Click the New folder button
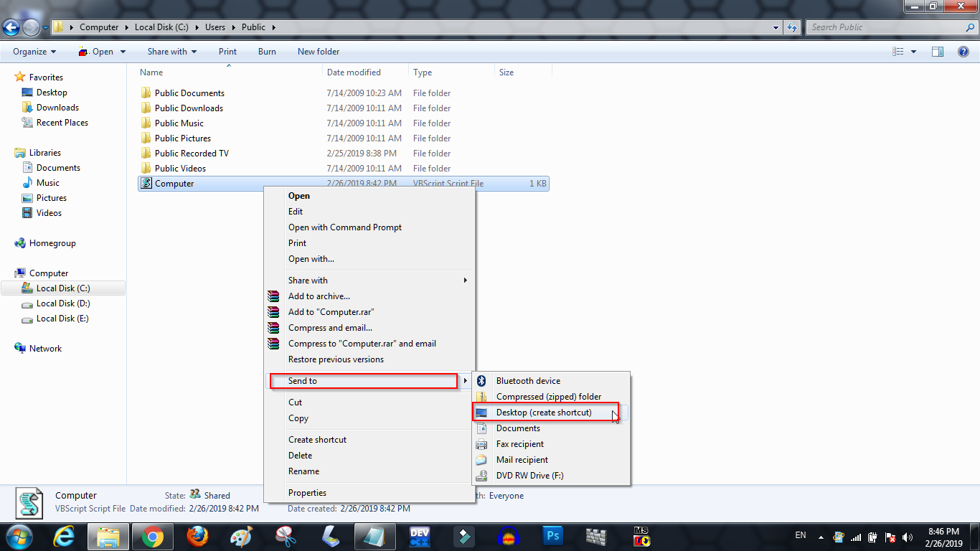 (x=319, y=52)
